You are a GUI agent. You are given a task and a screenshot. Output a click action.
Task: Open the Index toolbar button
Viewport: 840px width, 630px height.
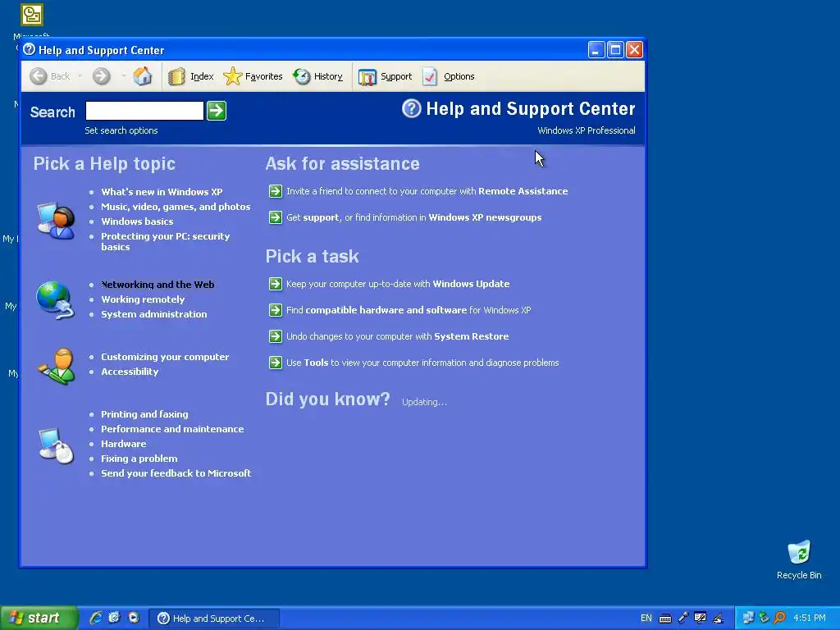coord(190,76)
